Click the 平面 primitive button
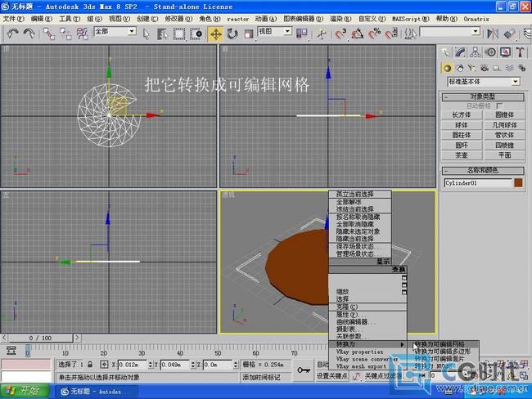The height and width of the screenshot is (399, 532). (504, 155)
